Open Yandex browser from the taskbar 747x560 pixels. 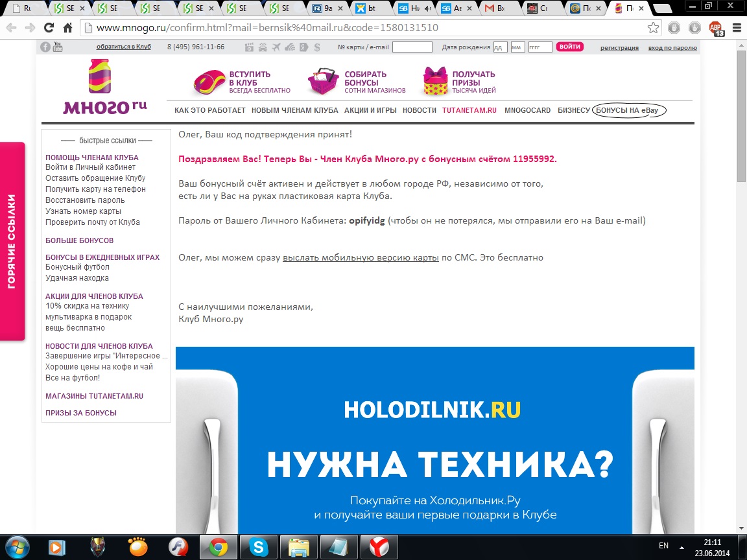pos(379,547)
